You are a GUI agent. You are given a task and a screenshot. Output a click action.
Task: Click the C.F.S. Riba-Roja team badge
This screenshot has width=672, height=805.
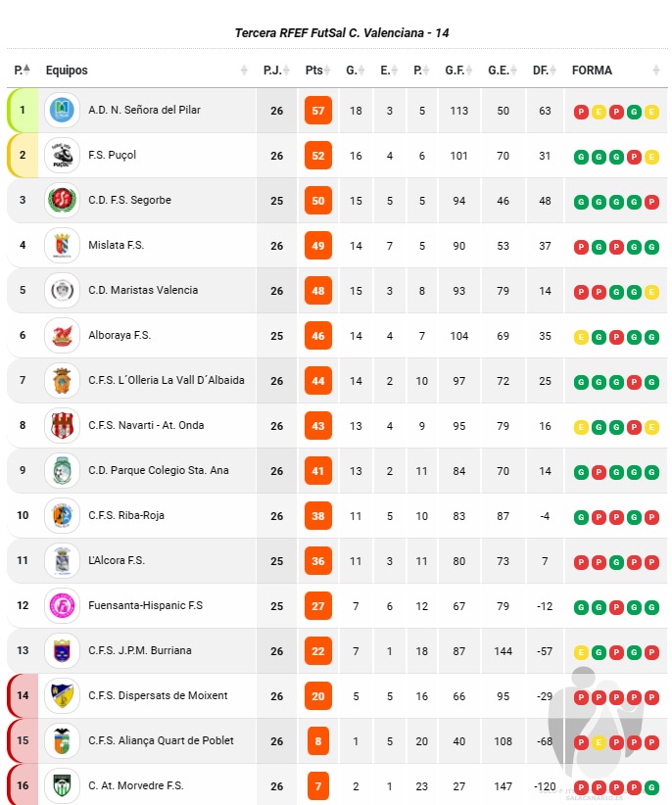click(62, 516)
